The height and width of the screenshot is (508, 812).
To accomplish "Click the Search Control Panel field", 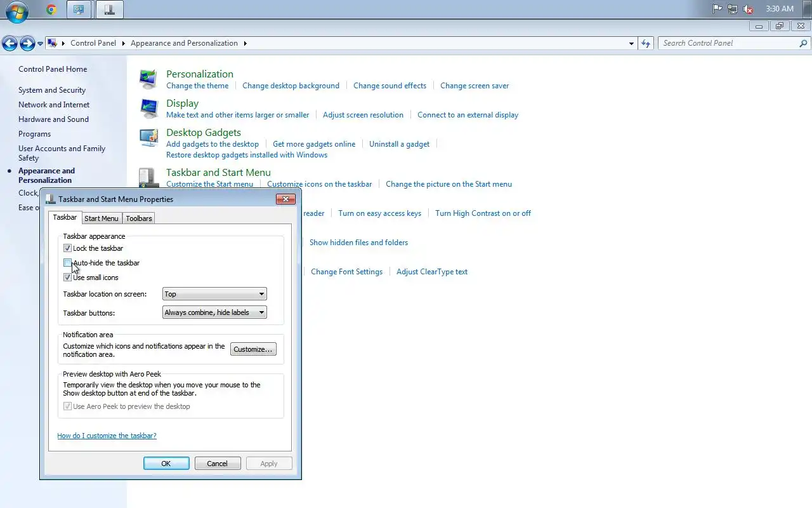I will [x=728, y=43].
